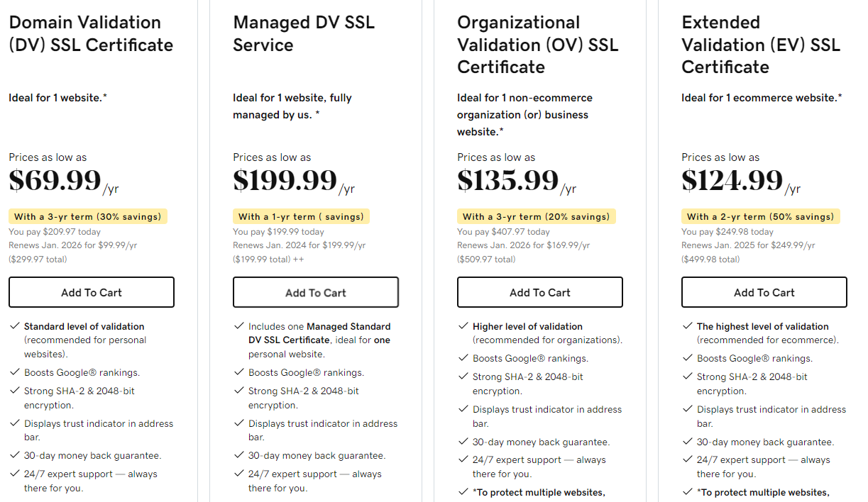This screenshot has height=502, width=868.
Task: Add the Managed DV SSL Service to cart
Action: point(316,292)
